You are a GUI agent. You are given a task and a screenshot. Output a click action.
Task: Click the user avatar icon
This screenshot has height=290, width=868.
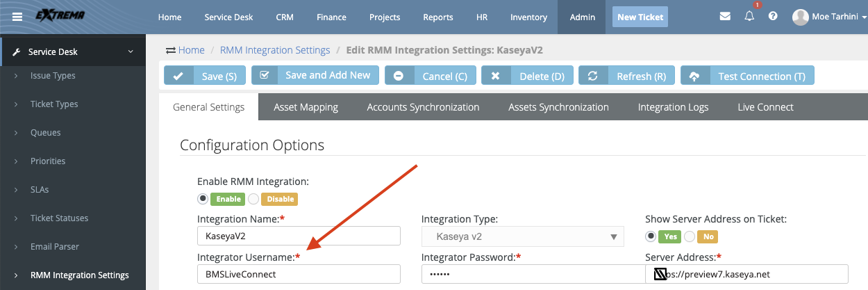tap(800, 17)
